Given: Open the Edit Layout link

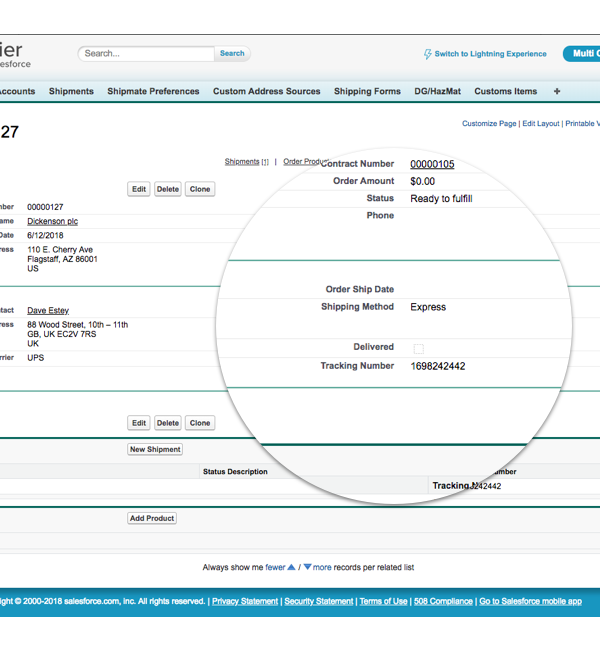Looking at the screenshot, I should (x=541, y=124).
